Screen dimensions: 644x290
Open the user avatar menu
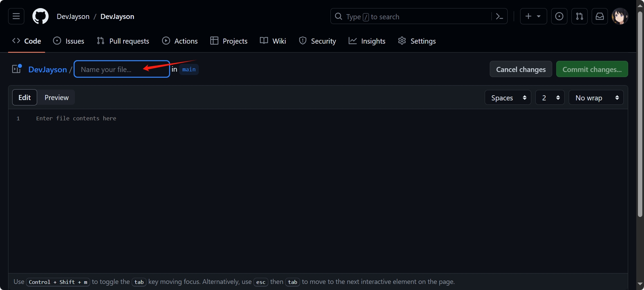coord(620,16)
